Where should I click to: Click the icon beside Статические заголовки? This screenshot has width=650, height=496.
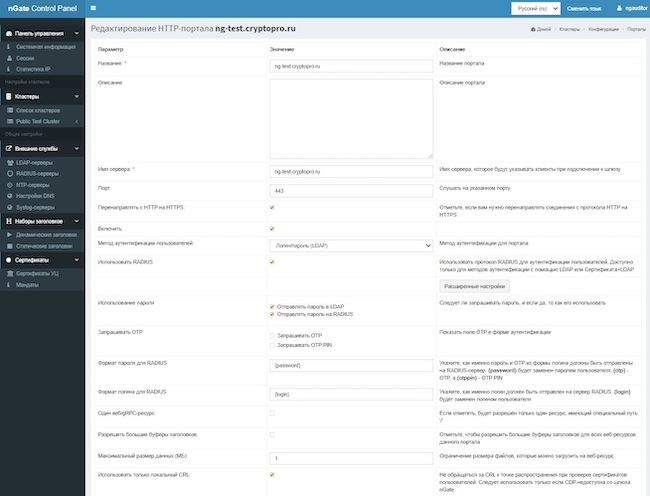click(x=10, y=246)
